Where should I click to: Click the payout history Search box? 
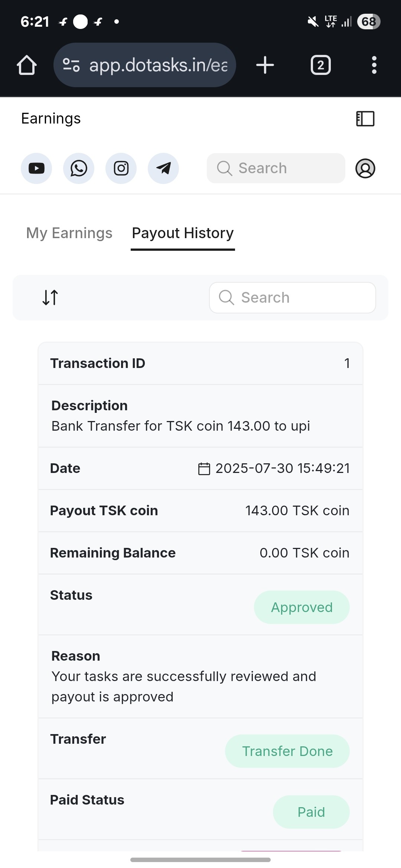[x=293, y=297]
